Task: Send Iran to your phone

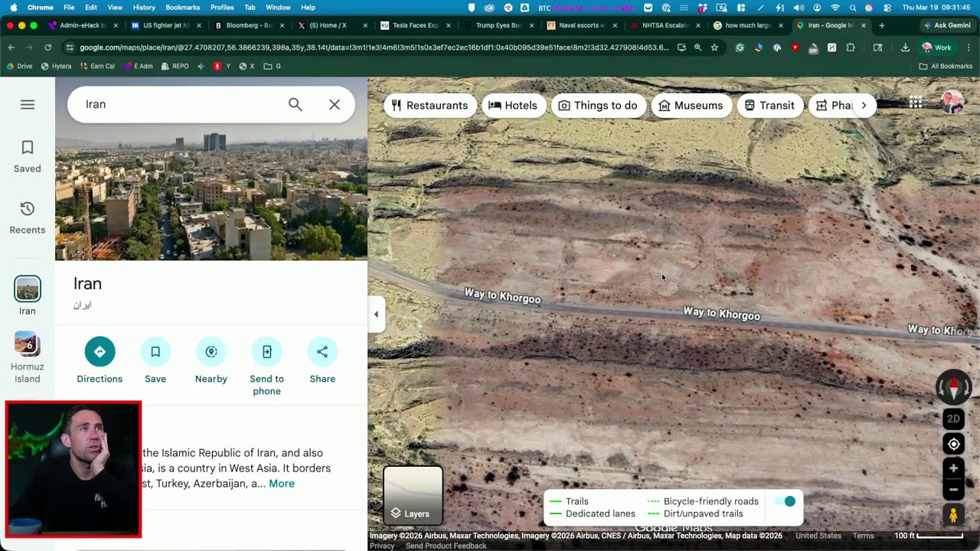Action: [267, 367]
